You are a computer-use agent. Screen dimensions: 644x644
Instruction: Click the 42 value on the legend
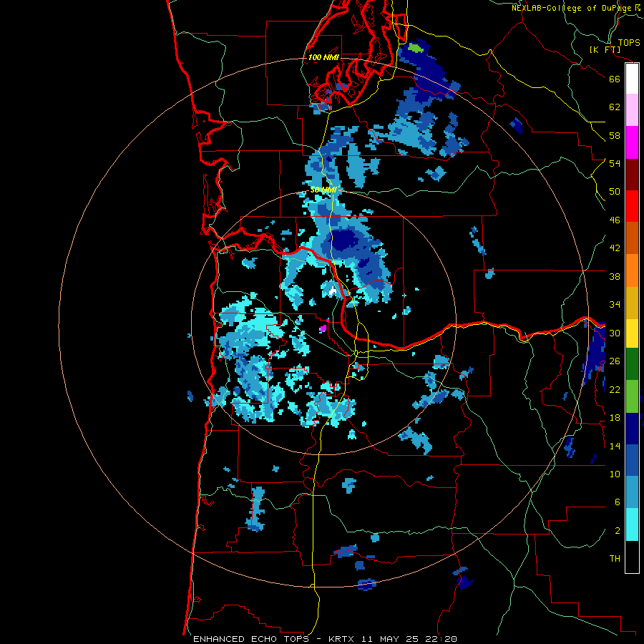pos(615,248)
